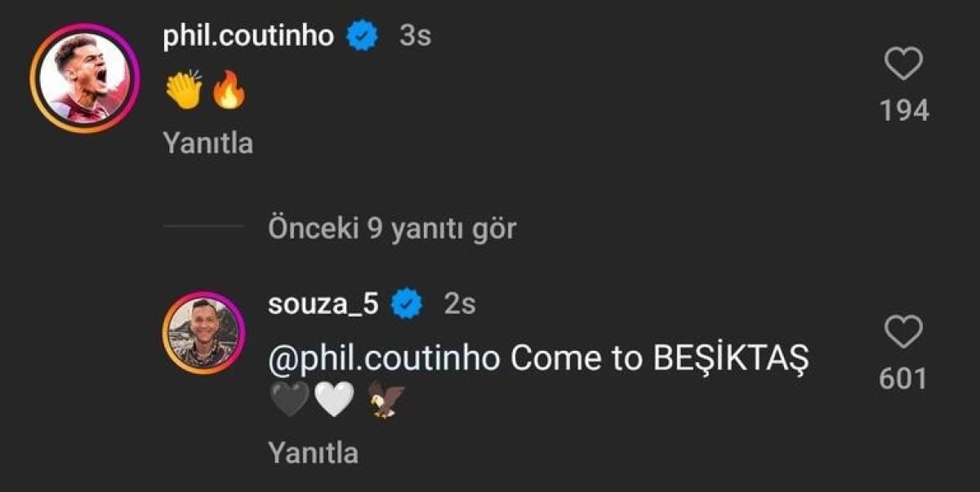Open the souza_5 username link
Image resolution: width=980 pixels, height=492 pixels.
pos(323,304)
